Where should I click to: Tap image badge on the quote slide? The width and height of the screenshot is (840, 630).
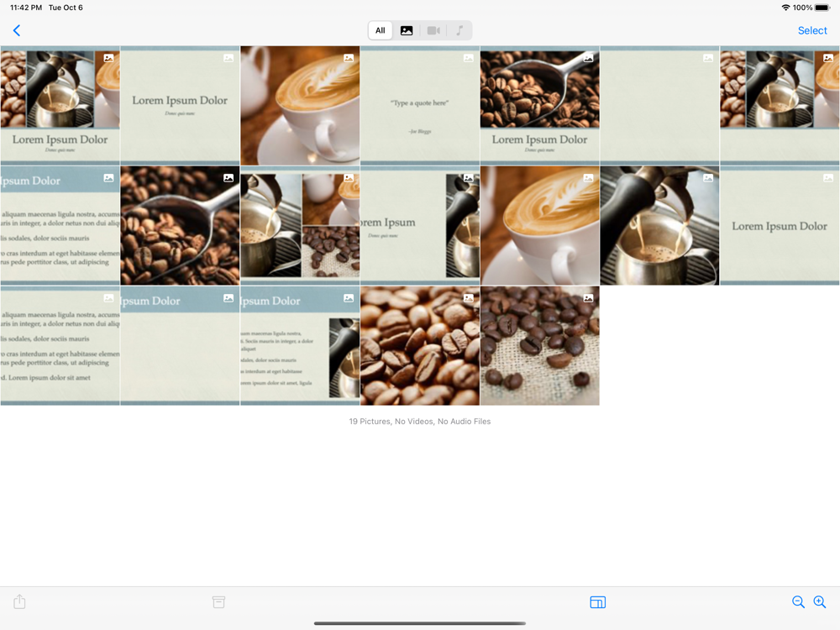(468, 58)
